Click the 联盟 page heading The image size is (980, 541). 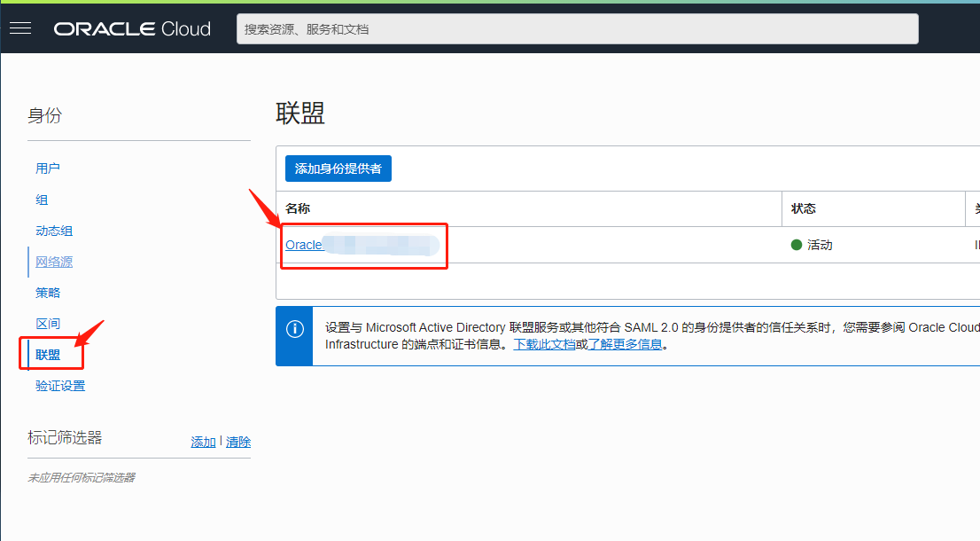point(300,114)
